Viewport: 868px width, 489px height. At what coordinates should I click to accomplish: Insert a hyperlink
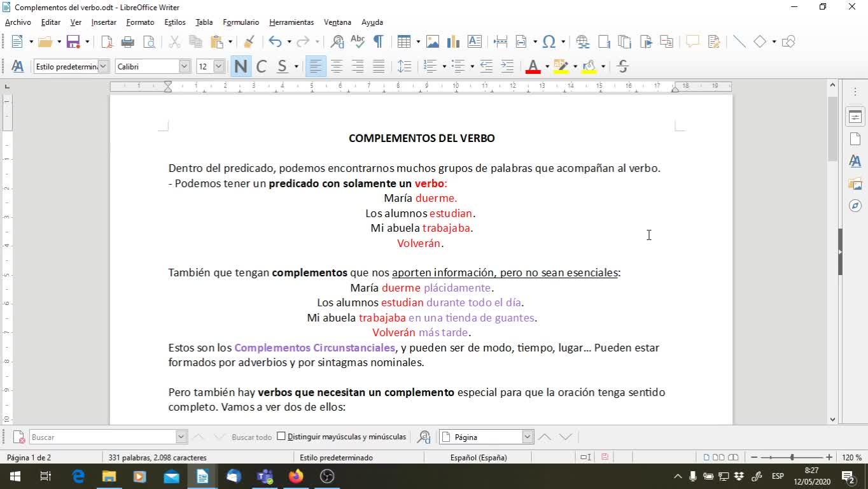[x=582, y=42]
